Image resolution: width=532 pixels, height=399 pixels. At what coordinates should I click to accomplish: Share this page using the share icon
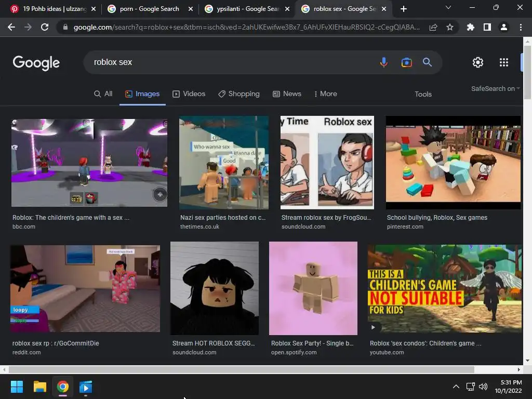point(433,27)
